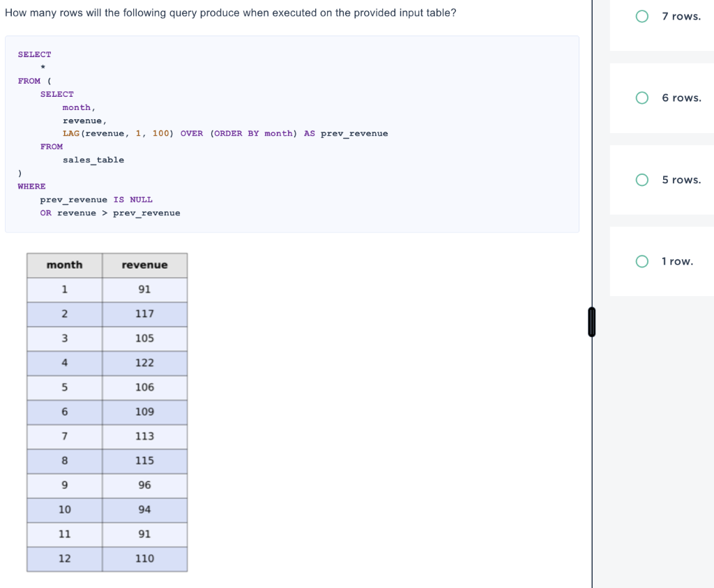714x588 pixels.
Task: Click the "revenue" column header
Action: pos(145,265)
